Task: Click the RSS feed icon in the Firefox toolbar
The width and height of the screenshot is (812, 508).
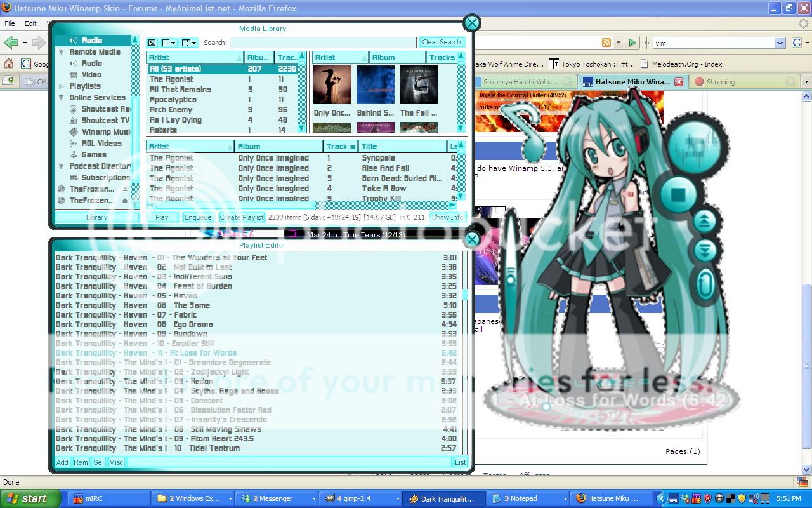Action: [607, 42]
